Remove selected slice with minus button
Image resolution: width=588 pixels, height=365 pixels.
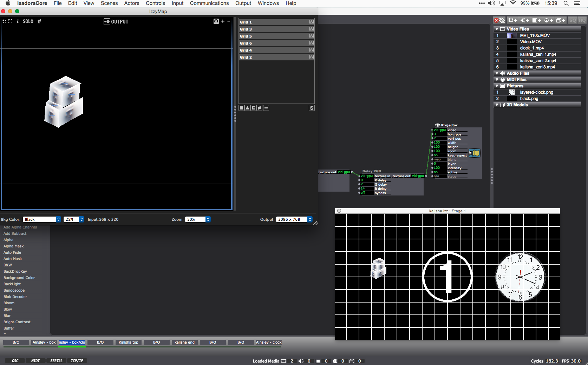point(266,108)
